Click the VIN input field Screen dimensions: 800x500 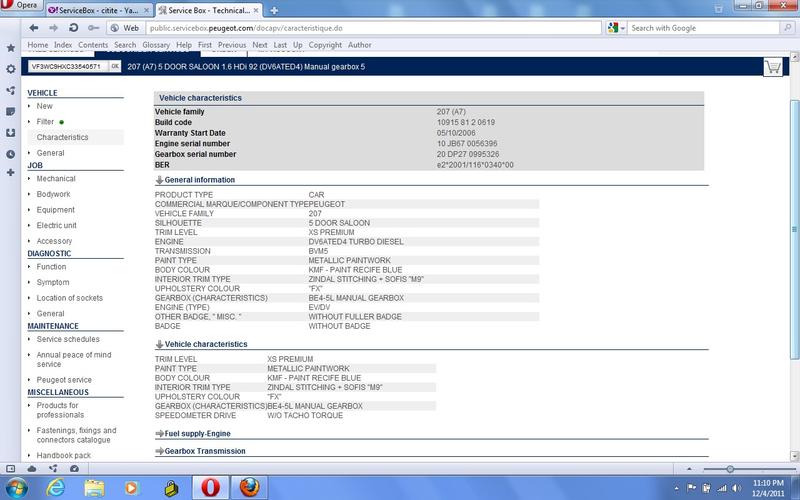tap(68, 66)
